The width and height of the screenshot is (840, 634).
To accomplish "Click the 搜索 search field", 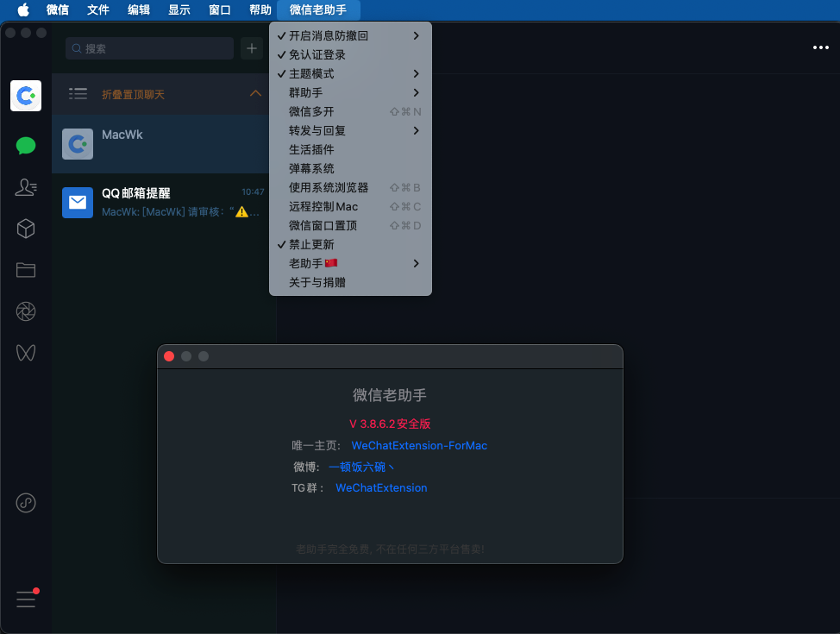I will click(149, 49).
